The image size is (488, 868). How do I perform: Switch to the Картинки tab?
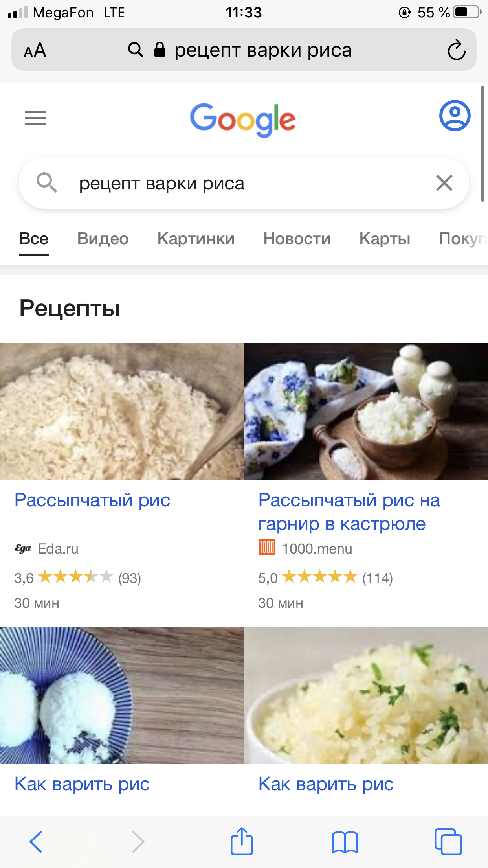[x=196, y=239]
